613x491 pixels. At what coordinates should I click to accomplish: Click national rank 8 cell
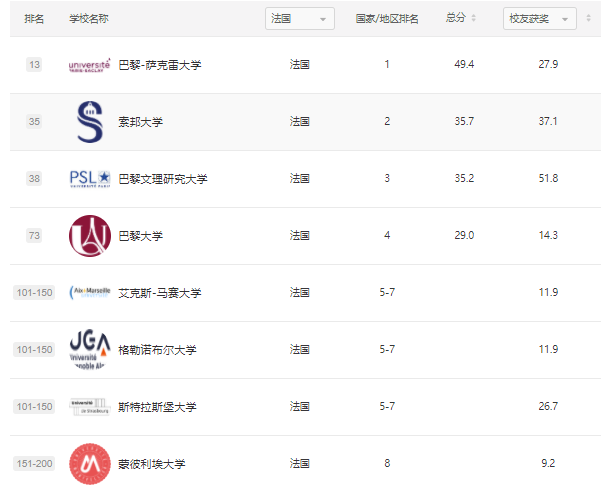(387, 464)
